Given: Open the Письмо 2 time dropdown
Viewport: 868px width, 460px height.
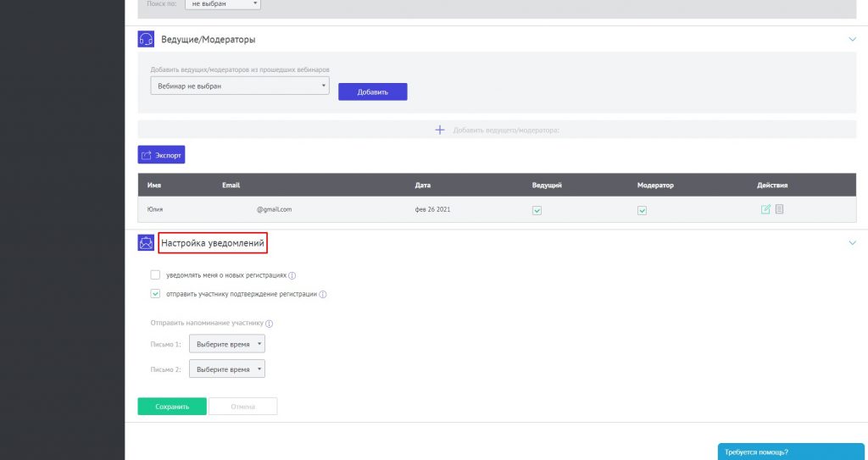Looking at the screenshot, I should [227, 369].
